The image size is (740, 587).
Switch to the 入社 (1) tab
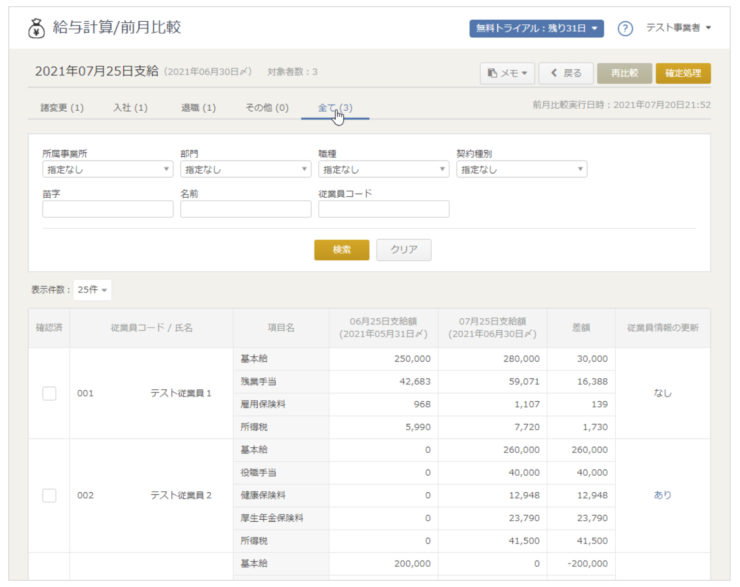tap(130, 108)
